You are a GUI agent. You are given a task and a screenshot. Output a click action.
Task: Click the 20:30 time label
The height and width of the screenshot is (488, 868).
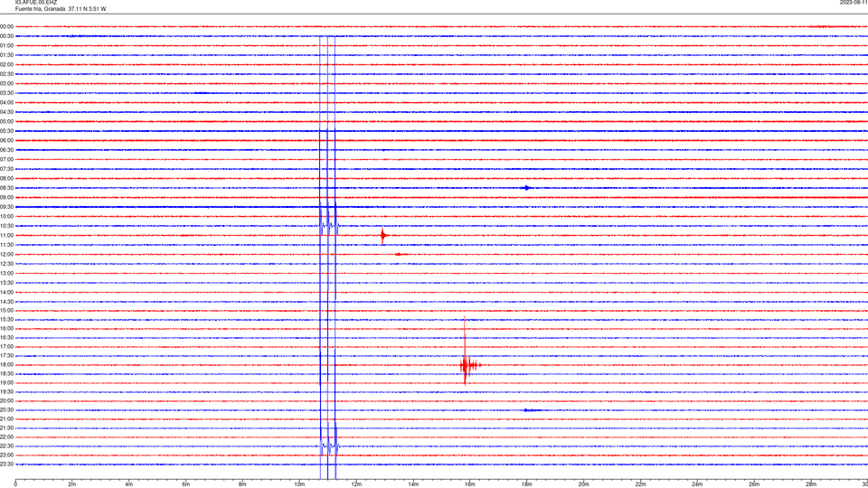click(x=6, y=410)
